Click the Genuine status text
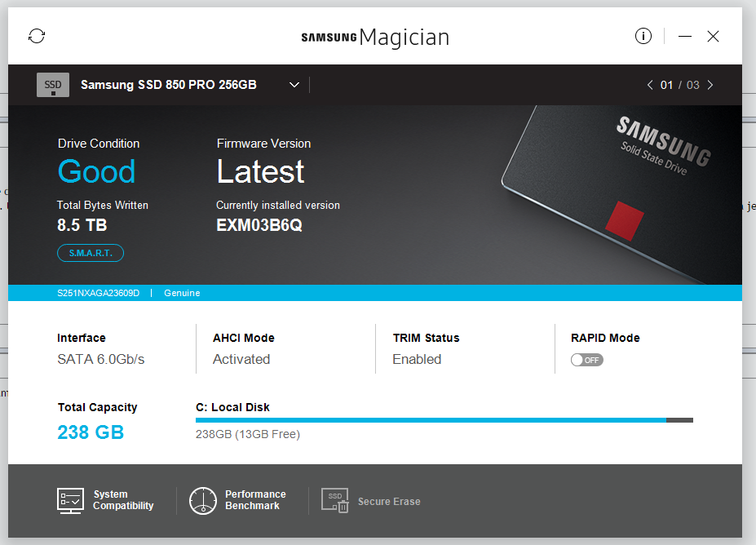The image size is (756, 545). 182,293
